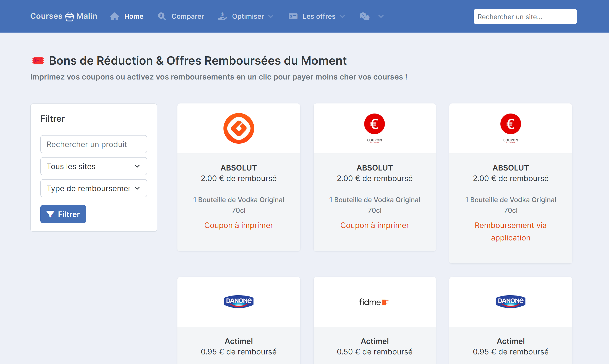Image resolution: width=609 pixels, height=364 pixels.
Task: Click Coupon à imprimer on second ABSOLUT card
Action: (375, 225)
